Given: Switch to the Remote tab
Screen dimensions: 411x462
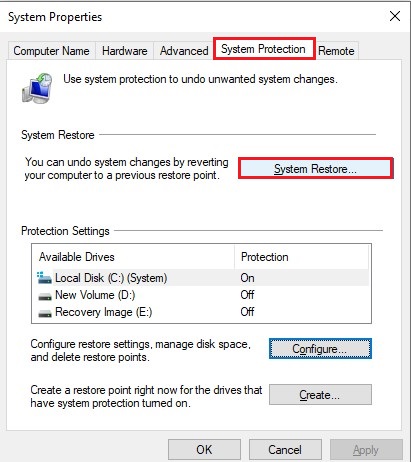Looking at the screenshot, I should pyautogui.click(x=336, y=51).
